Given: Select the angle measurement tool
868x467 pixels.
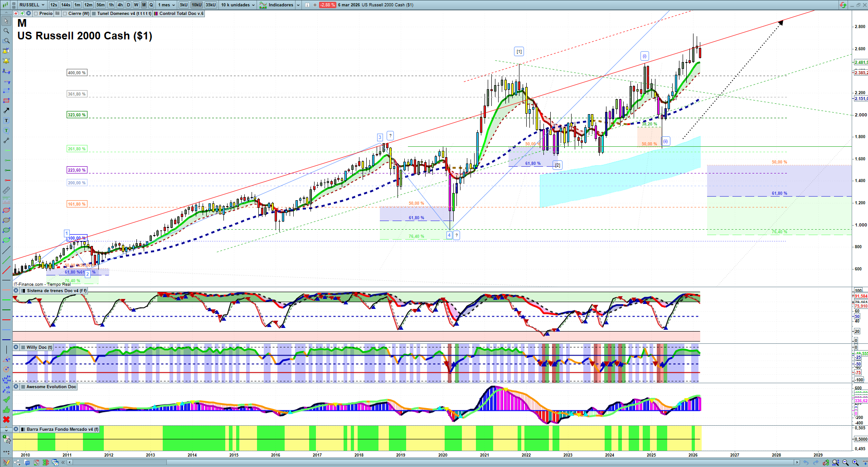Looking at the screenshot, I should coord(6,359).
